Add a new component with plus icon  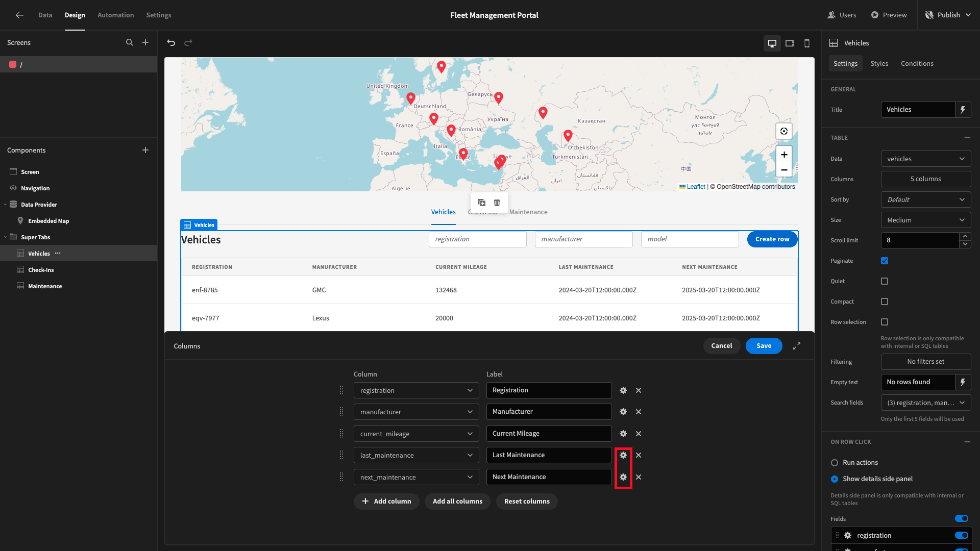pyautogui.click(x=145, y=150)
